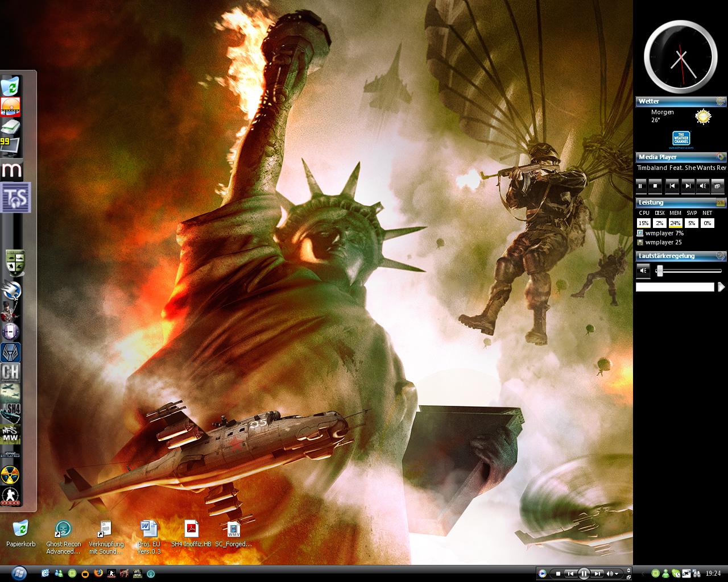Launch Rainbow Six Vegas from the dock
Screen dimensions: 728x582
pos(10,495)
